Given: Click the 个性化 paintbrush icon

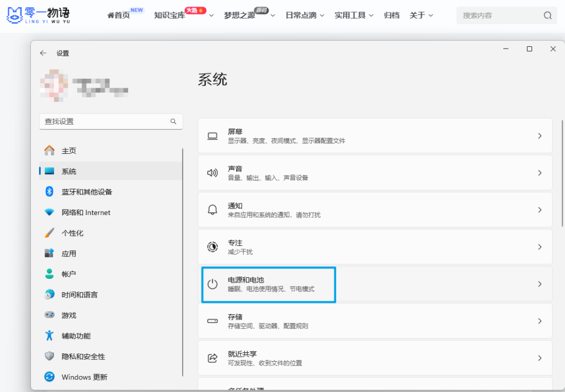Looking at the screenshot, I should click(50, 233).
